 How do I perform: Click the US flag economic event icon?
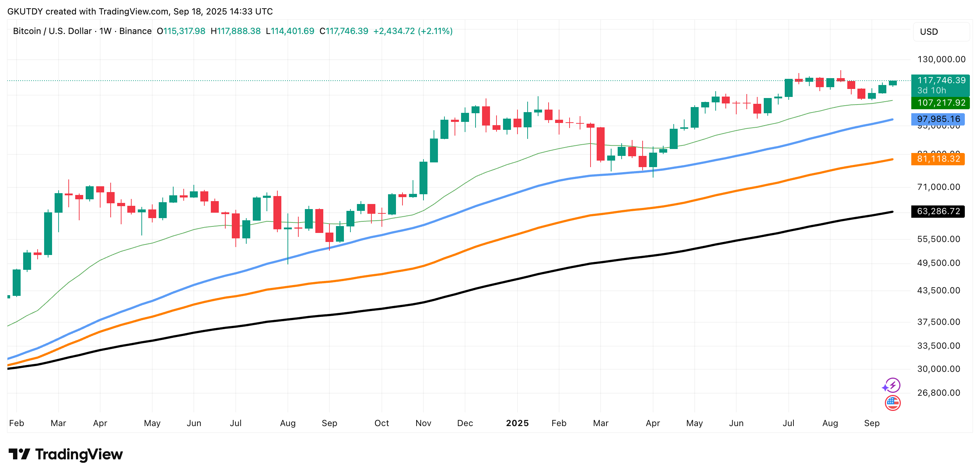pos(892,403)
